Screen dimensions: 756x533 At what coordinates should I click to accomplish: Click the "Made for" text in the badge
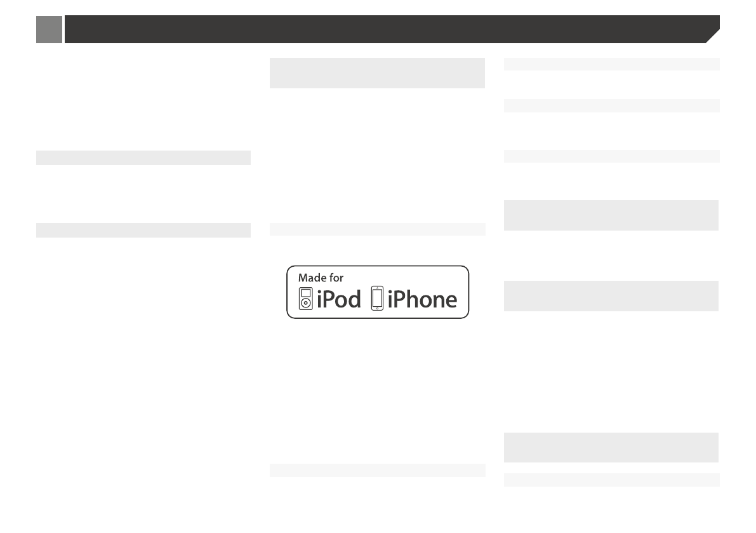(321, 278)
